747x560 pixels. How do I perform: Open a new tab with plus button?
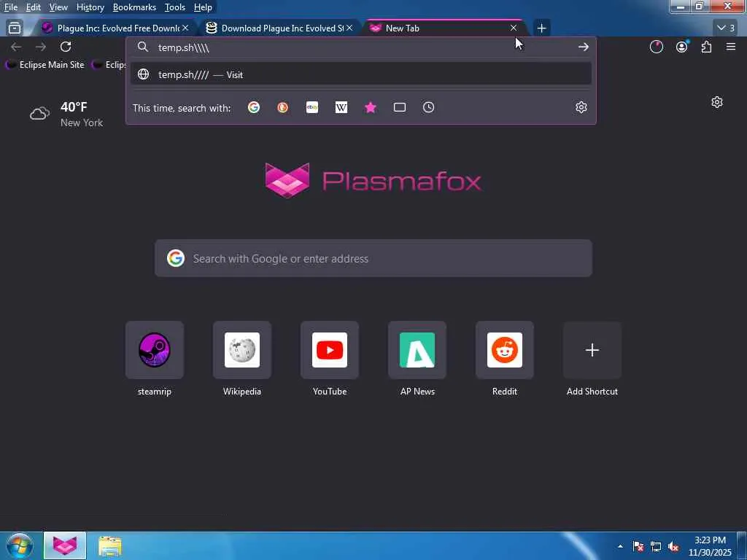pyautogui.click(x=541, y=28)
